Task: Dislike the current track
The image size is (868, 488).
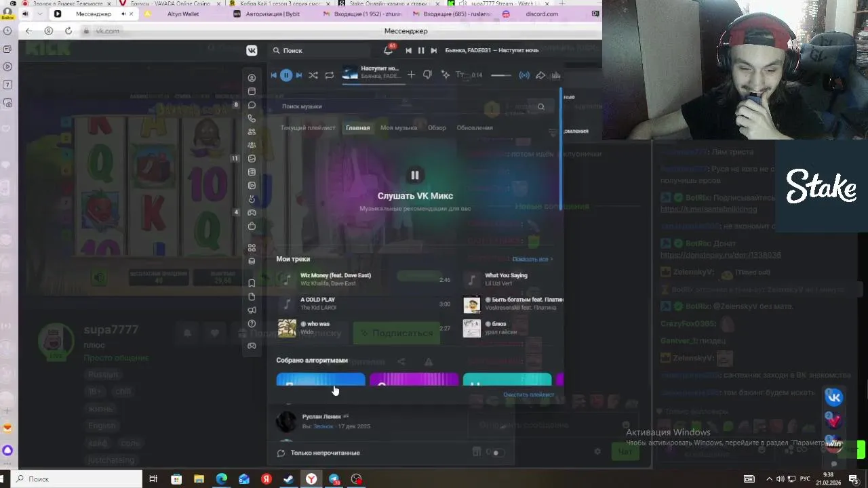Action: pos(427,75)
